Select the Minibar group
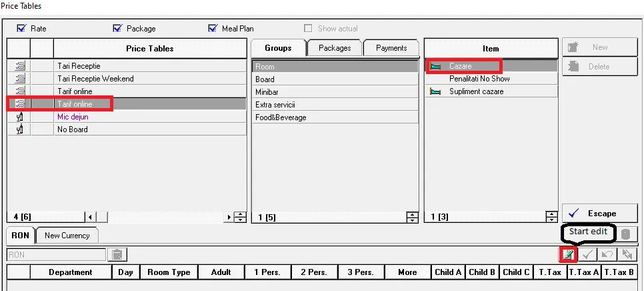644x291 pixels. [335, 92]
